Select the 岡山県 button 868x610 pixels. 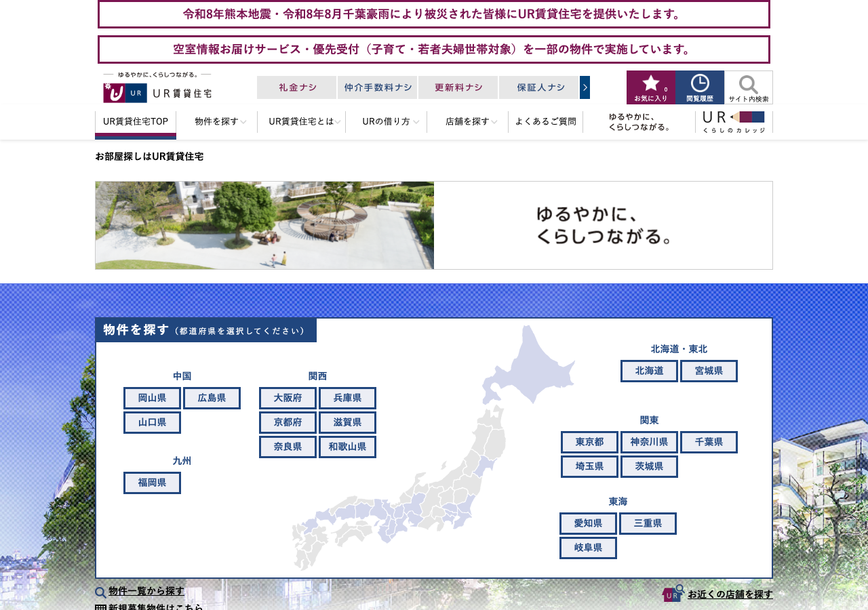[x=152, y=399]
